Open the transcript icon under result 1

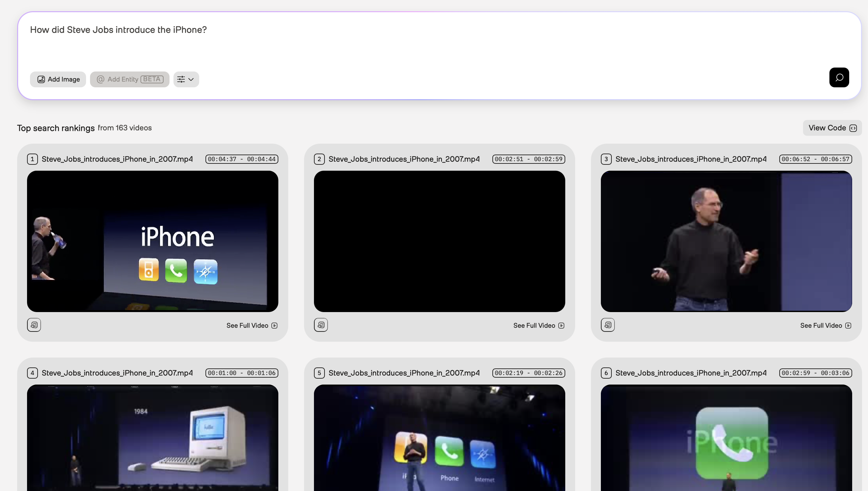[x=34, y=325]
